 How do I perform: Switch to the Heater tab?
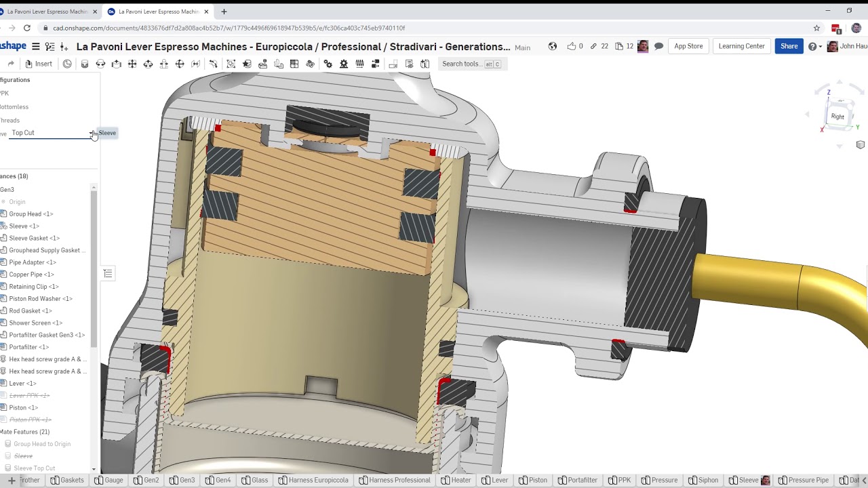coord(456,481)
